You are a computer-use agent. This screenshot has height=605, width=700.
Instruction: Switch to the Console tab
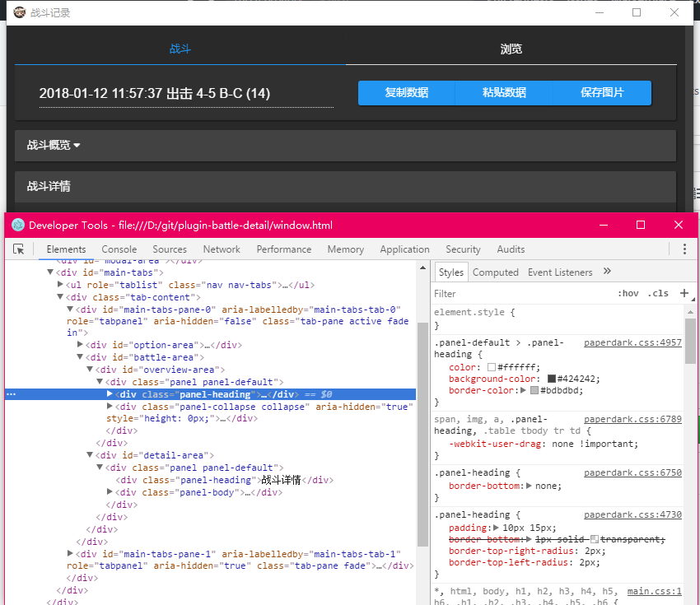click(119, 249)
